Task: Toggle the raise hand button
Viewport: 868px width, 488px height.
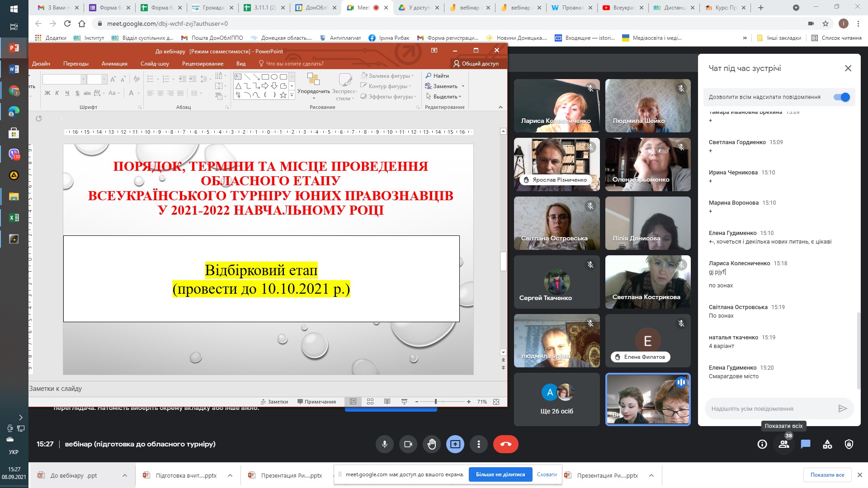Action: tap(432, 444)
